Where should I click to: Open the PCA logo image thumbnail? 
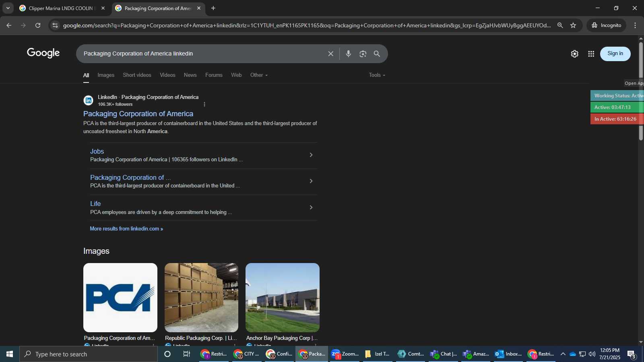(120, 298)
